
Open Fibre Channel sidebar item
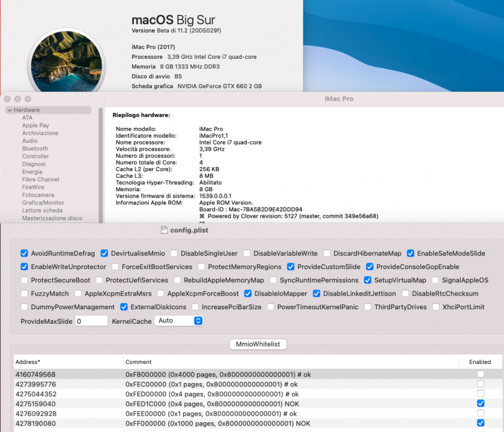41,179
